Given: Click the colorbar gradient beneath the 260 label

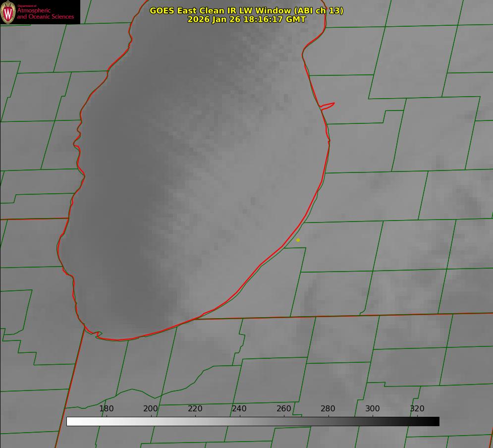Looking at the screenshot, I should coord(284,421).
